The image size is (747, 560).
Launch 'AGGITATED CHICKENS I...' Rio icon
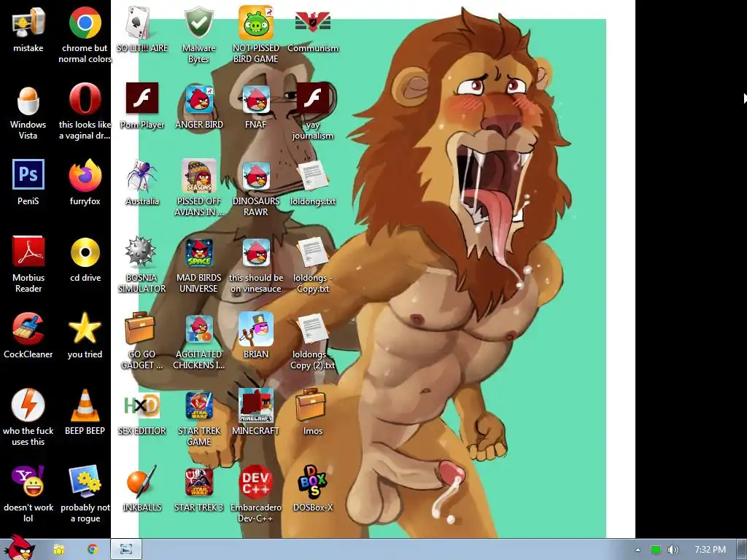[199, 329]
